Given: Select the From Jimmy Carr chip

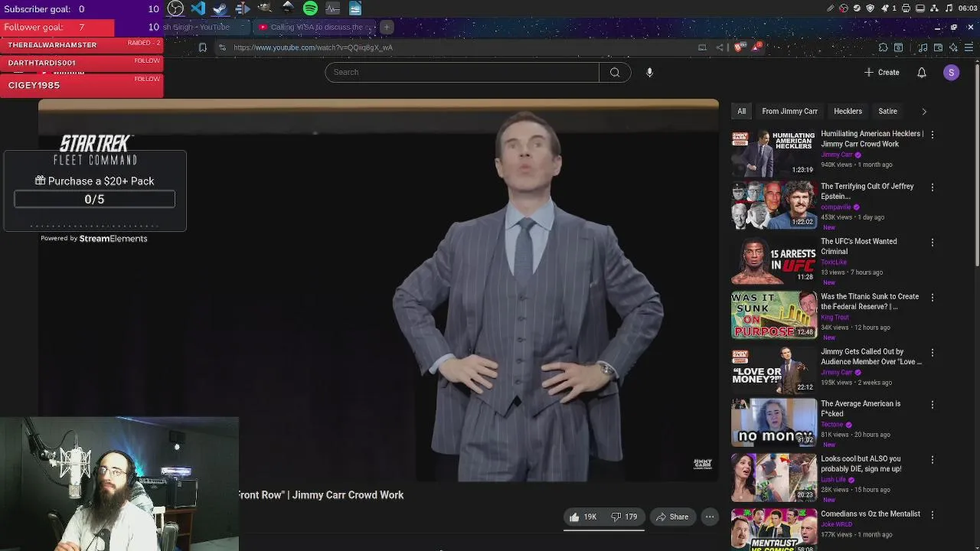Looking at the screenshot, I should point(789,111).
